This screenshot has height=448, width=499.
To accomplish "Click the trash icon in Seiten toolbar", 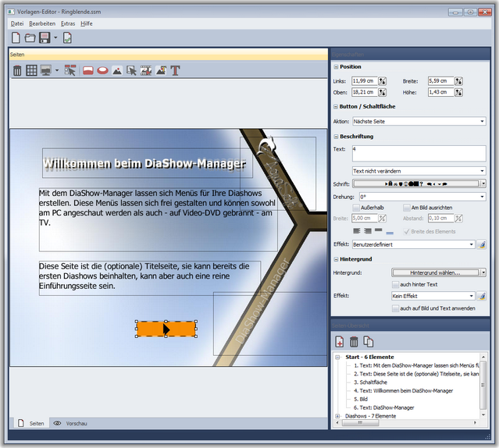I will (17, 70).
